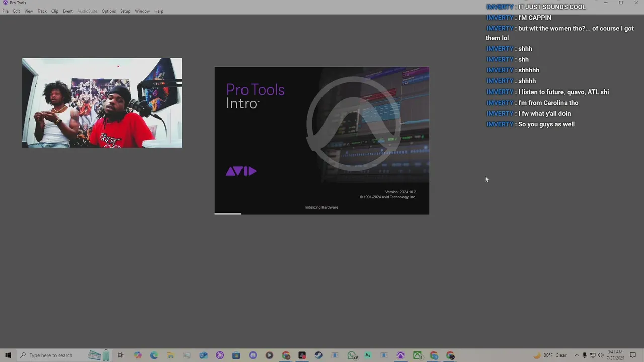This screenshot has height=362, width=644.
Task: Click chat message 'I'M CAPPIN'
Action: point(535,18)
